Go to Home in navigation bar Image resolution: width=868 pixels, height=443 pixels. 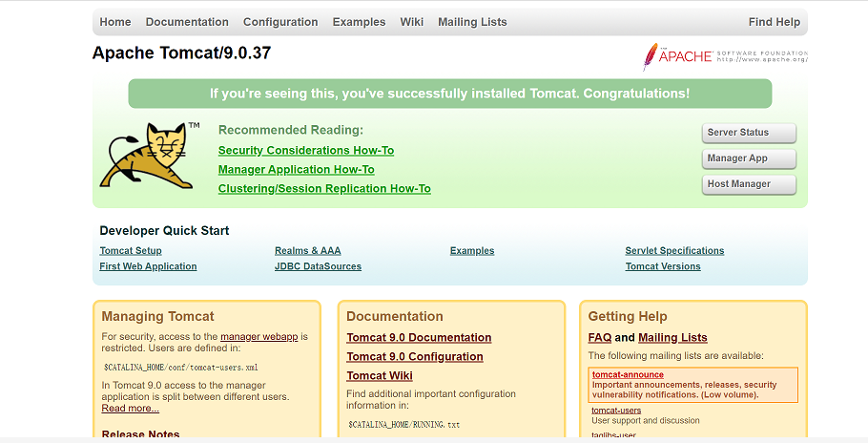click(x=115, y=22)
